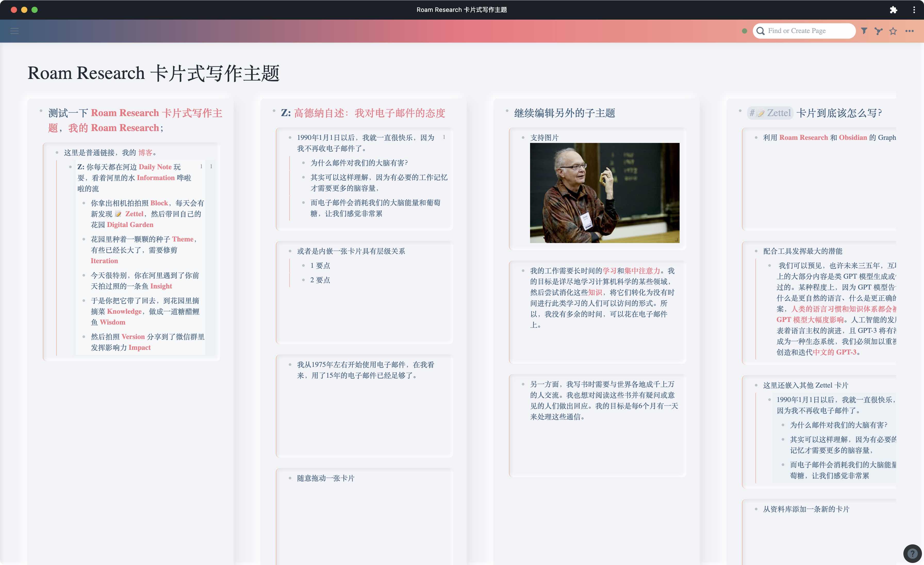The width and height of the screenshot is (924, 565).
Task: Open the vertical three-dot browser menu
Action: (x=914, y=10)
